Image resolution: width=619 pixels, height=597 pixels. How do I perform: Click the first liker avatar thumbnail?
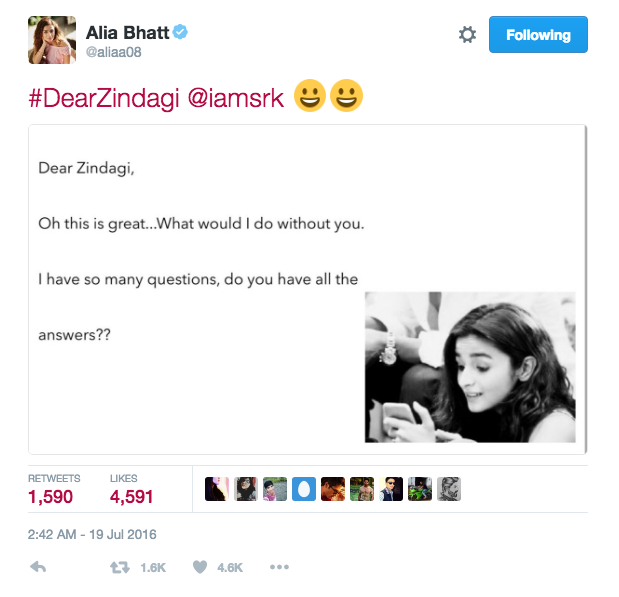pyautogui.click(x=217, y=489)
